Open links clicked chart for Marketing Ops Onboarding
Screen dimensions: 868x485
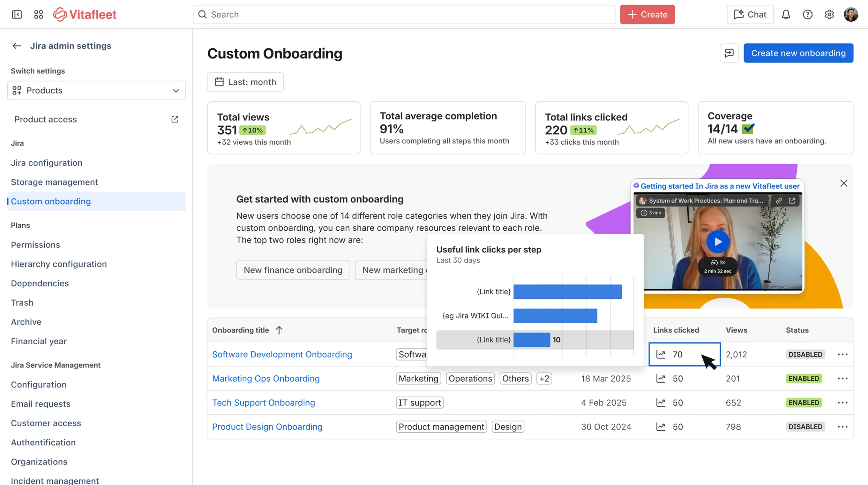[x=661, y=378]
